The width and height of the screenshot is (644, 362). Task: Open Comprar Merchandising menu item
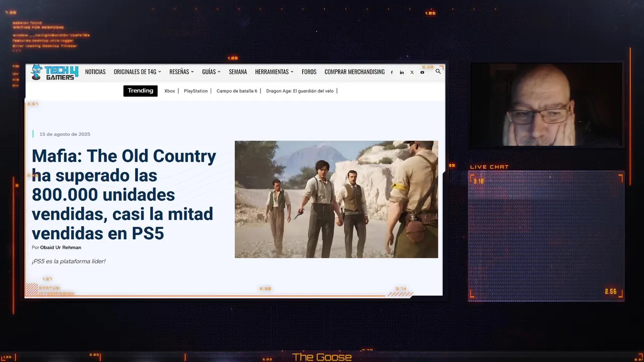(355, 72)
